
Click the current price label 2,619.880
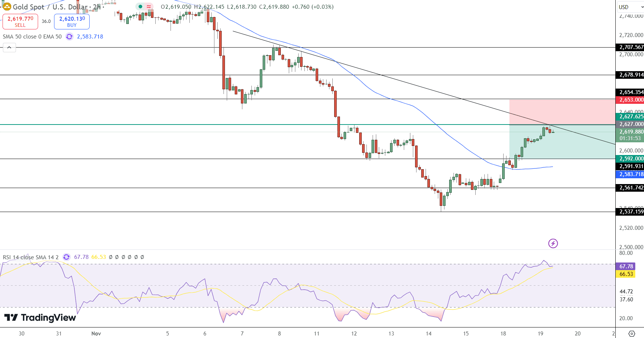tap(630, 132)
